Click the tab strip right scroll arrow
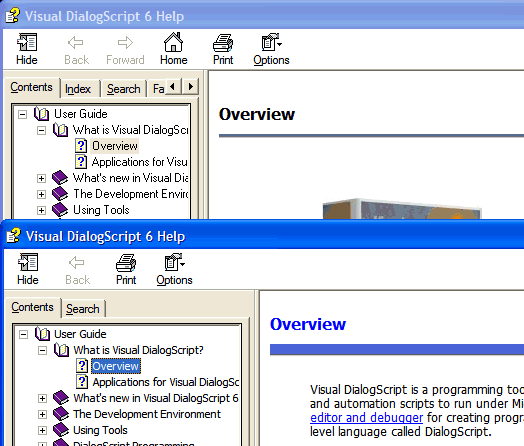Screen dimensions: 524x446 click(x=191, y=87)
